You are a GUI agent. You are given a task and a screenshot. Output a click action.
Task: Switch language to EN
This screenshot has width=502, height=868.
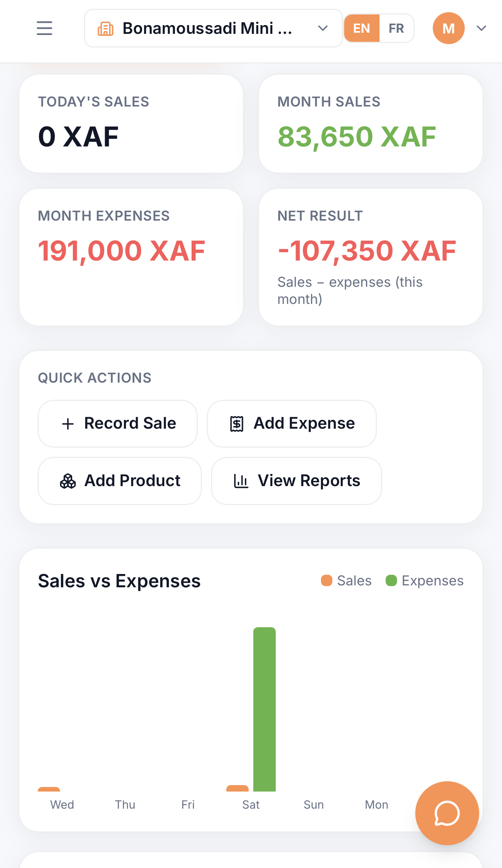(362, 28)
